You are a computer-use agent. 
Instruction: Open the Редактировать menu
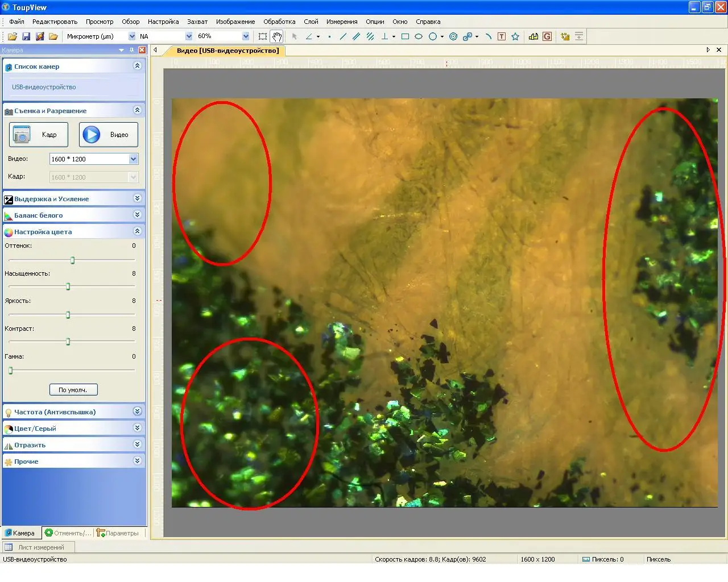55,22
